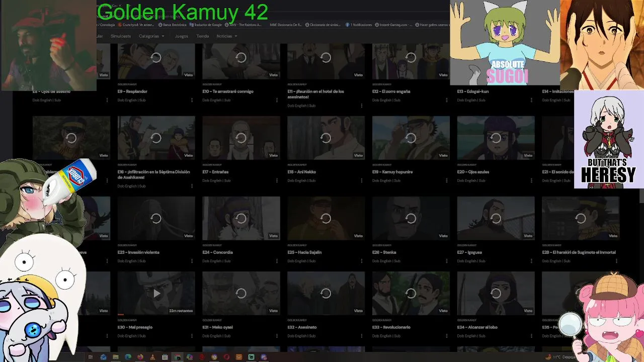Open VLC from the taskbar
This screenshot has height=362, width=644.
152,357
